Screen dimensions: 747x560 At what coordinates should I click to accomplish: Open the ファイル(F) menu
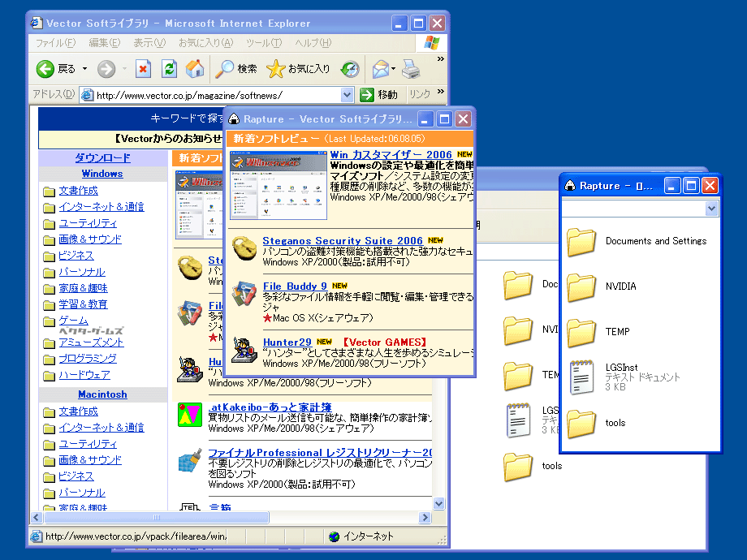point(56,43)
